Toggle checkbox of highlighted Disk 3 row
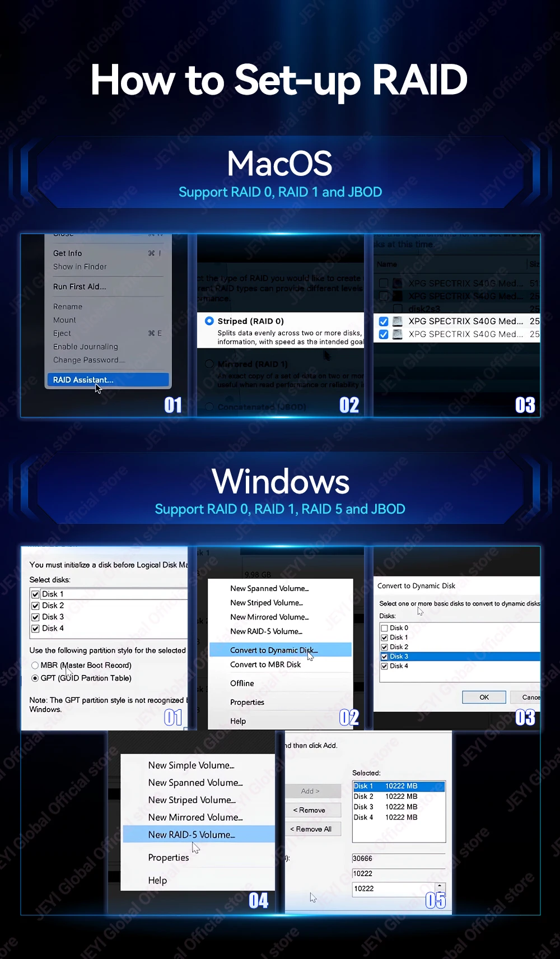 (x=385, y=657)
